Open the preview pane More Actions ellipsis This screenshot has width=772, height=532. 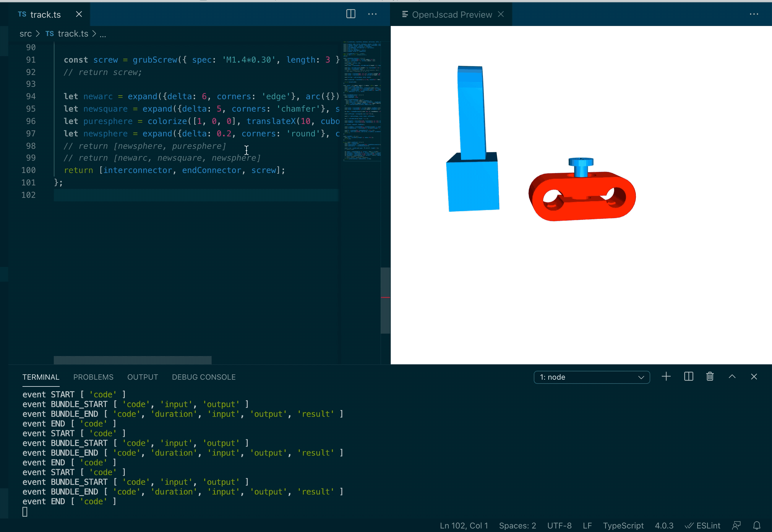tap(754, 14)
